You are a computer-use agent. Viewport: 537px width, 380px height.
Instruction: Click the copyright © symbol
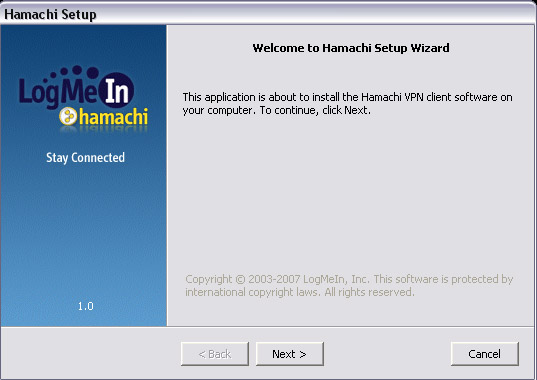pos(240,279)
